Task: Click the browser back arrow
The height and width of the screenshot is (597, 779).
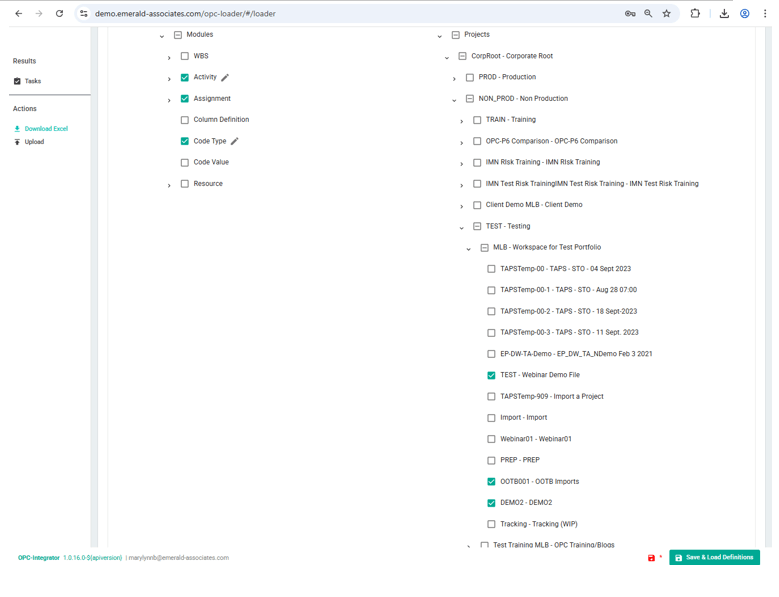Action: [x=19, y=13]
